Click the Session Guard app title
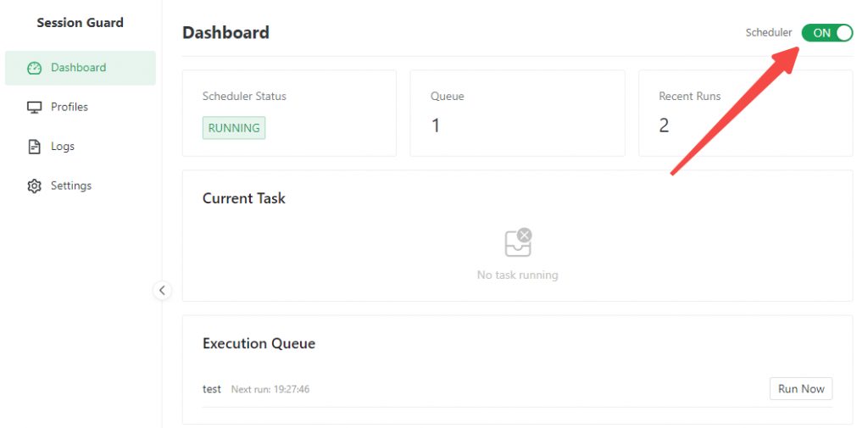This screenshot has width=868, height=428. click(x=80, y=23)
